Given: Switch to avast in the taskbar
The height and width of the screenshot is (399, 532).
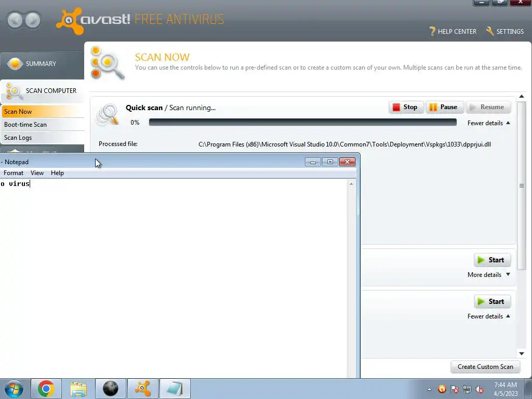Looking at the screenshot, I should pos(143,389).
